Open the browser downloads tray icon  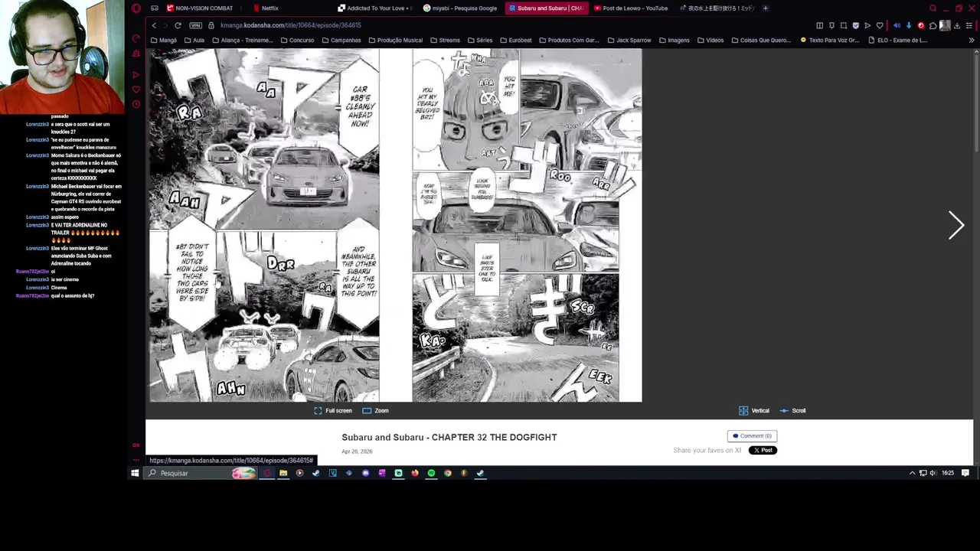click(x=957, y=25)
